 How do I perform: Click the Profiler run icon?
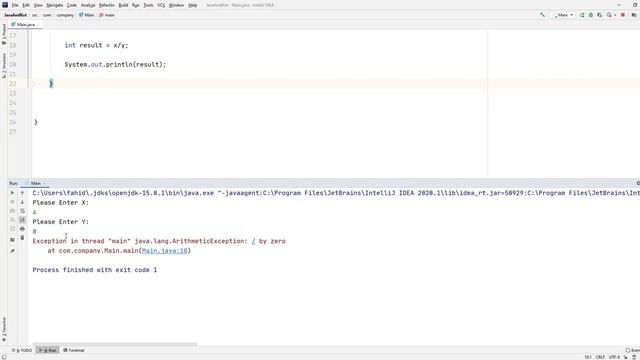pos(610,15)
